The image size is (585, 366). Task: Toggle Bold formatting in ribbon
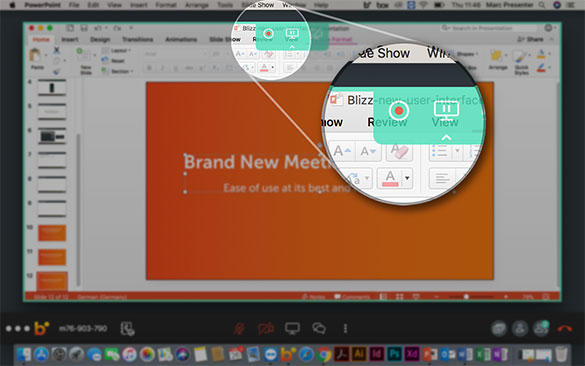pos(150,68)
